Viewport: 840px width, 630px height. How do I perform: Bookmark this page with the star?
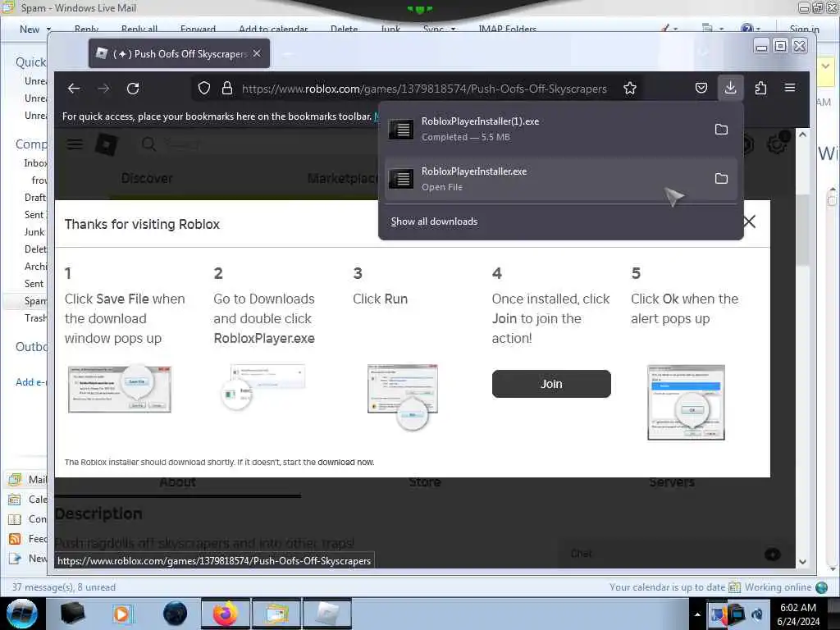pos(630,89)
